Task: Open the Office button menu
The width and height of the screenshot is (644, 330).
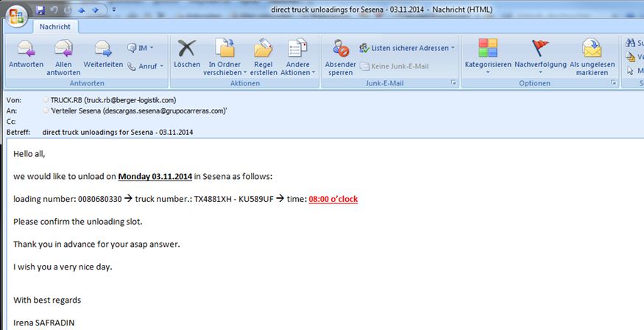Action: point(16,16)
